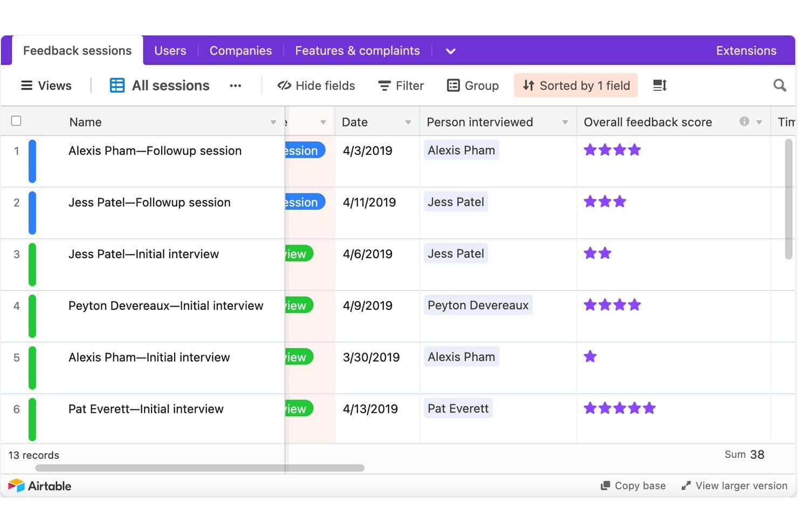
Task: Click the Peyton Devereaux person chip
Action: click(x=478, y=305)
